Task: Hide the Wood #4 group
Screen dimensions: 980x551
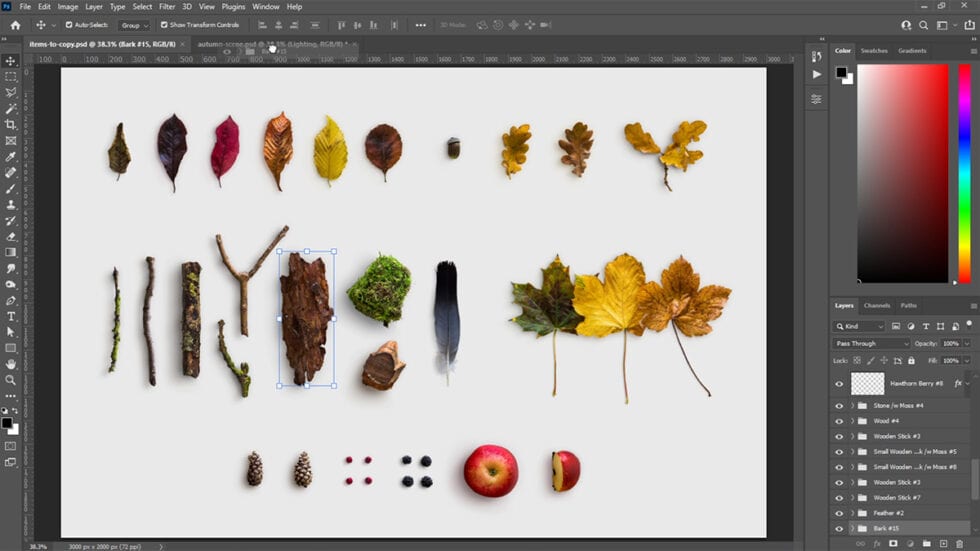Action: (839, 421)
